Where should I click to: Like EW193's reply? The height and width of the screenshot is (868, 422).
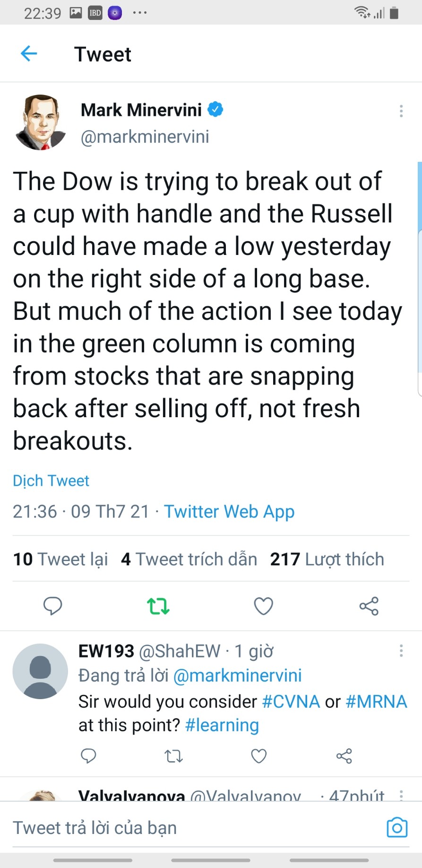click(258, 756)
